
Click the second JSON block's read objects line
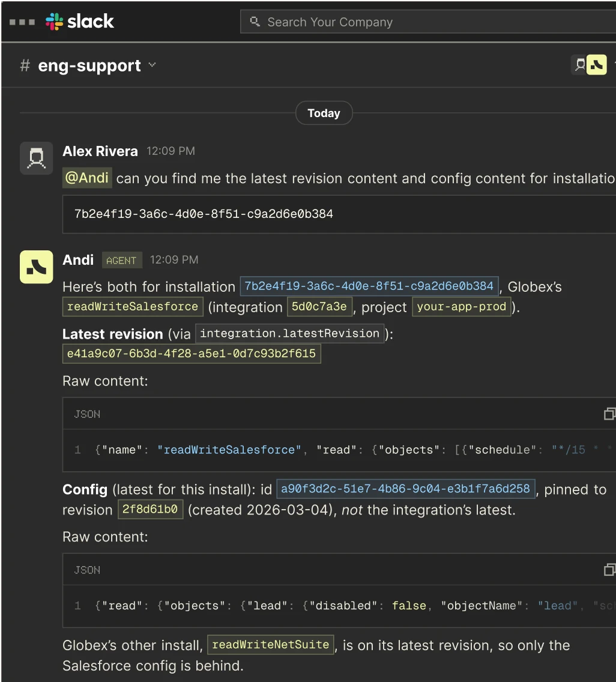(339, 606)
